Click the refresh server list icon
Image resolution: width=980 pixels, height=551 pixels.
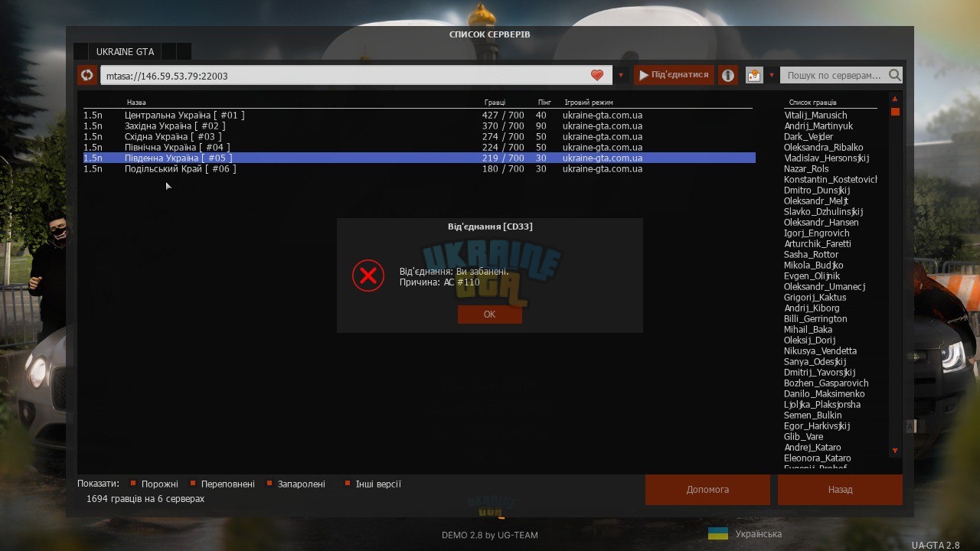[x=87, y=75]
